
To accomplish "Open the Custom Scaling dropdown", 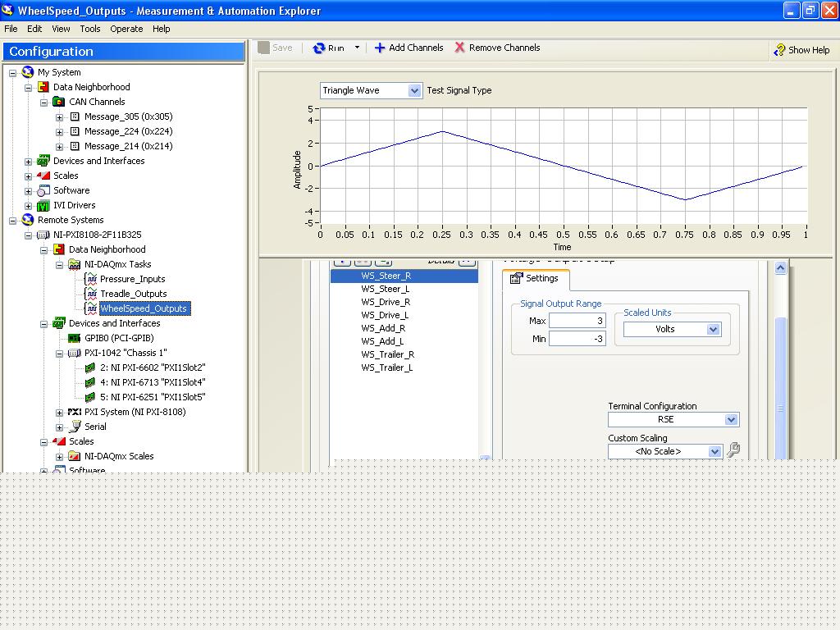I will [714, 452].
